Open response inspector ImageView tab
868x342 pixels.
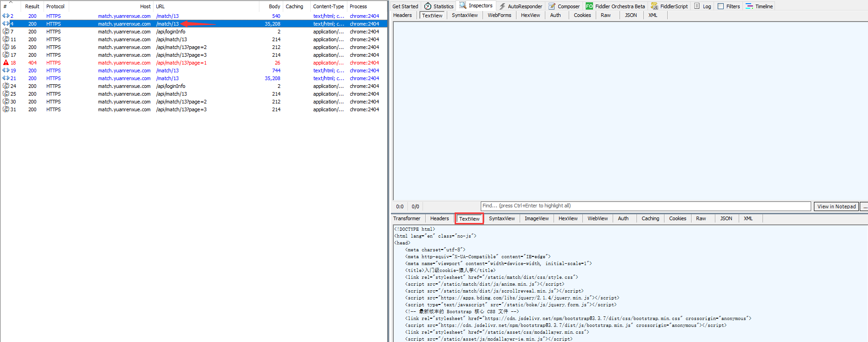[536, 218]
